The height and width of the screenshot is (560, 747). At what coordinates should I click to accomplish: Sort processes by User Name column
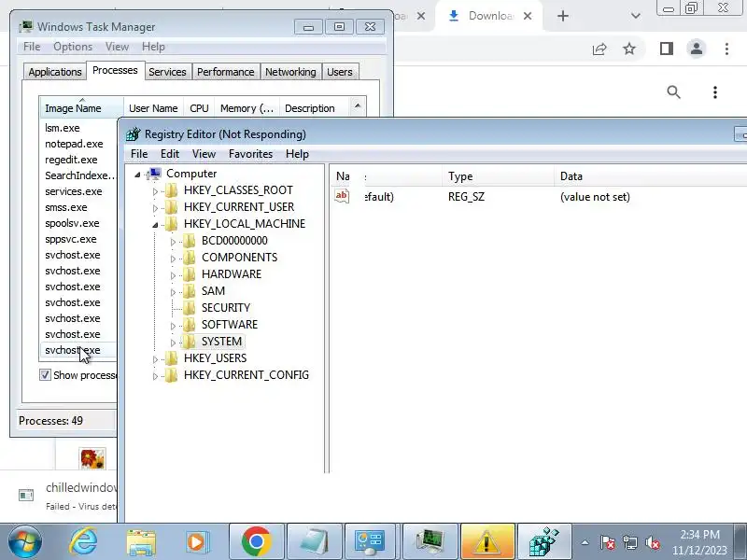click(x=153, y=108)
